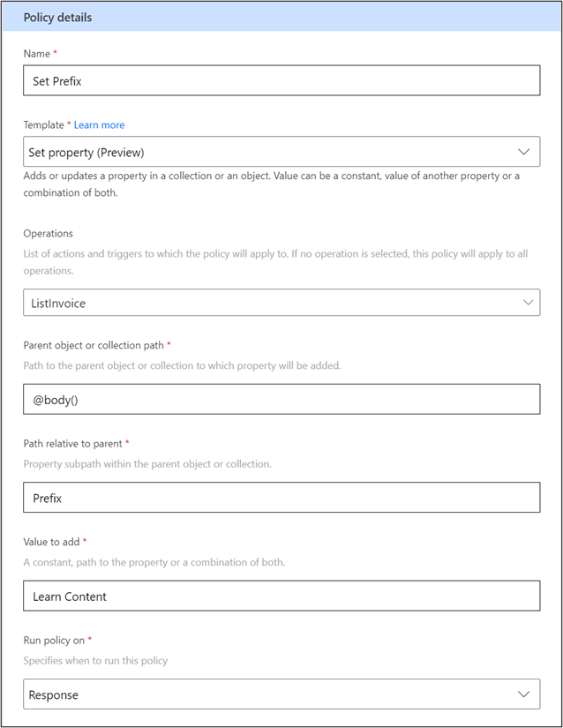Click the 'Value to add' label
Image resolution: width=563 pixels, height=728 pixels.
point(51,543)
